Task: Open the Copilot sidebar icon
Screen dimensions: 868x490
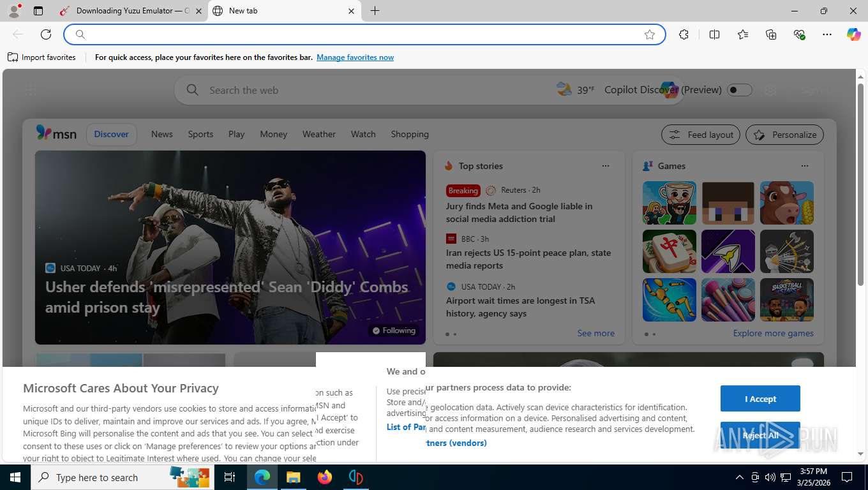Action: 854,34
